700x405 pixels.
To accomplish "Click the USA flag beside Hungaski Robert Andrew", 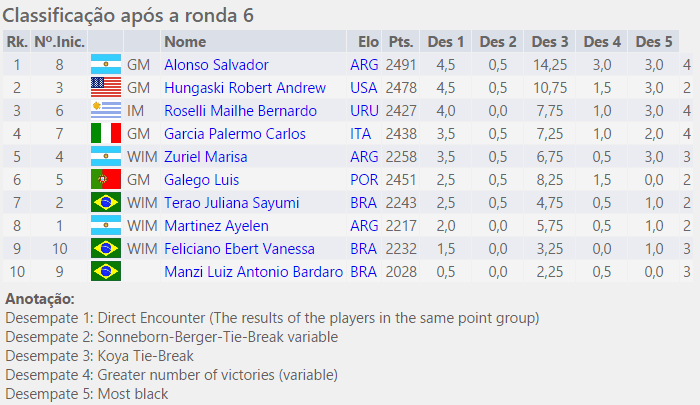I will point(105,87).
